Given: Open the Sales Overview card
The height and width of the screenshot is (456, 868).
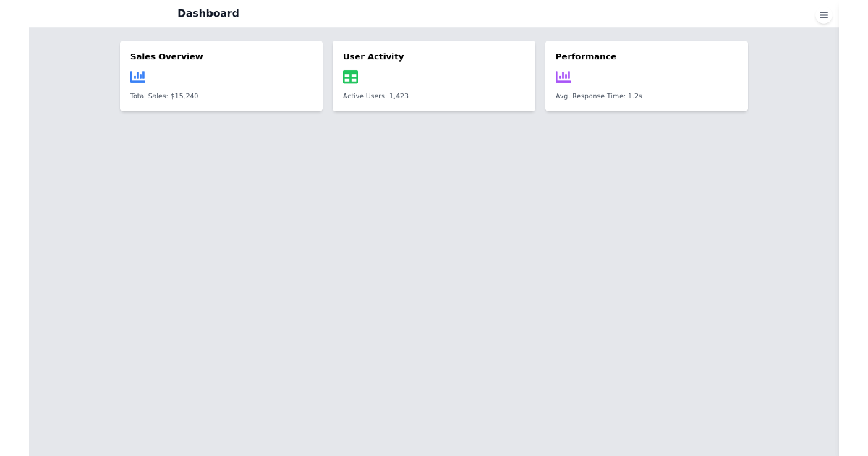Looking at the screenshot, I should click(221, 76).
